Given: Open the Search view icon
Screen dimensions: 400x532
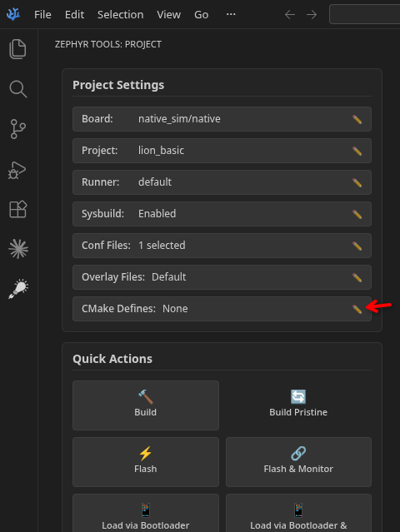Looking at the screenshot, I should click(x=18, y=89).
